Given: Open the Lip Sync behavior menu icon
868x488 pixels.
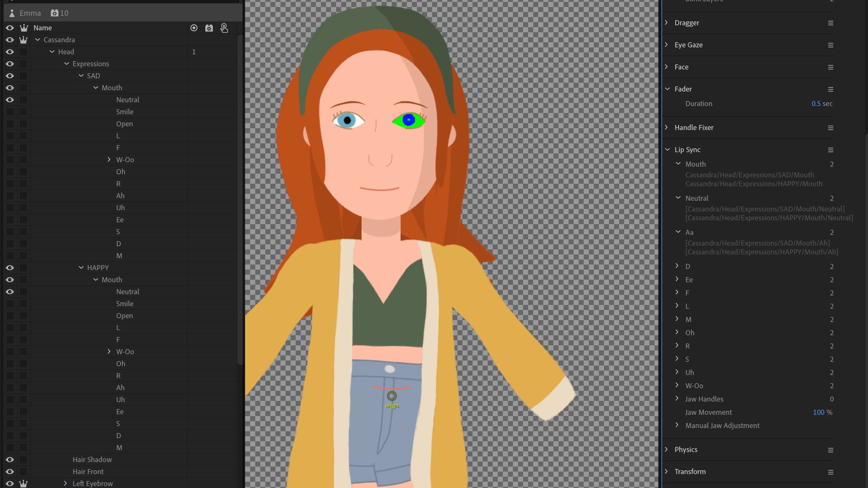Looking at the screenshot, I should click(830, 150).
